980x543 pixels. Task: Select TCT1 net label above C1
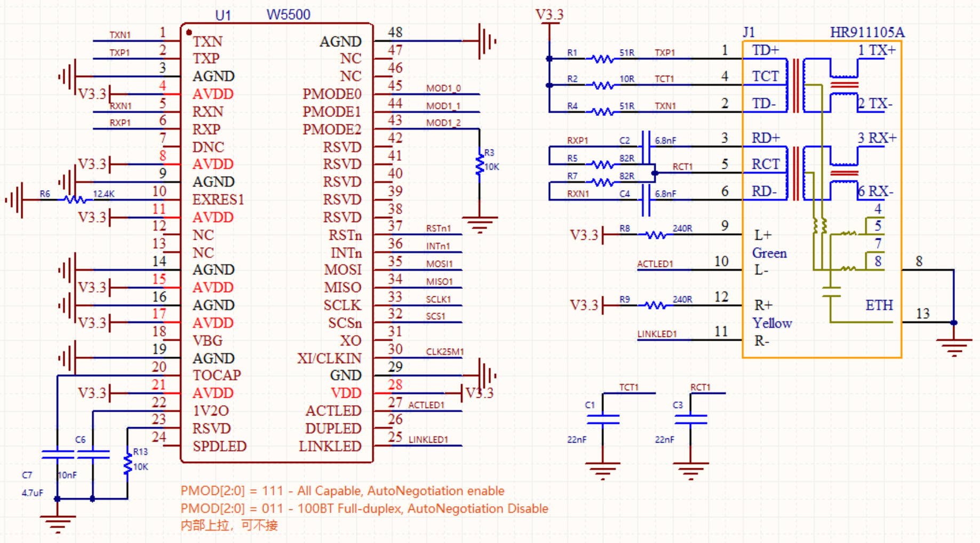pyautogui.click(x=629, y=387)
